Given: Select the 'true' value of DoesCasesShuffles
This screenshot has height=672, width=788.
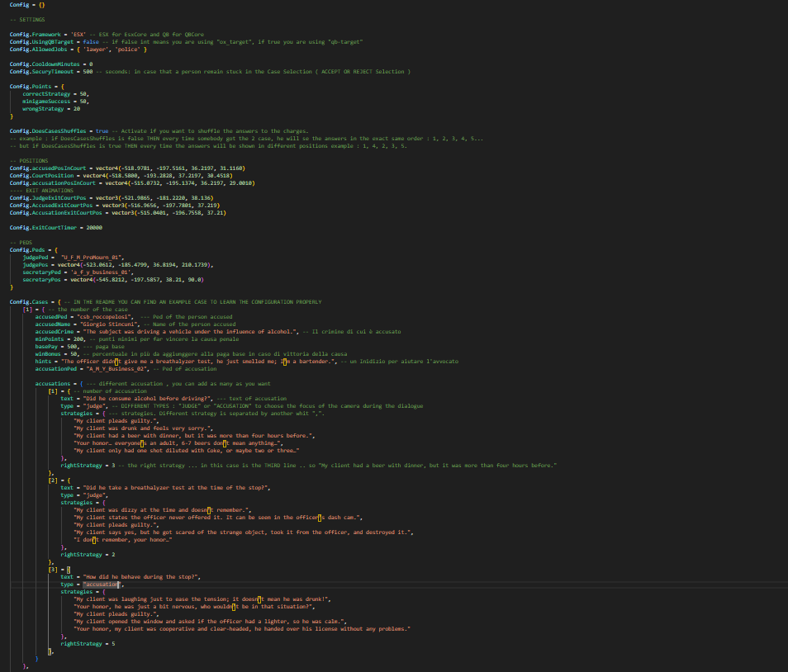Looking at the screenshot, I should pyautogui.click(x=102, y=131).
